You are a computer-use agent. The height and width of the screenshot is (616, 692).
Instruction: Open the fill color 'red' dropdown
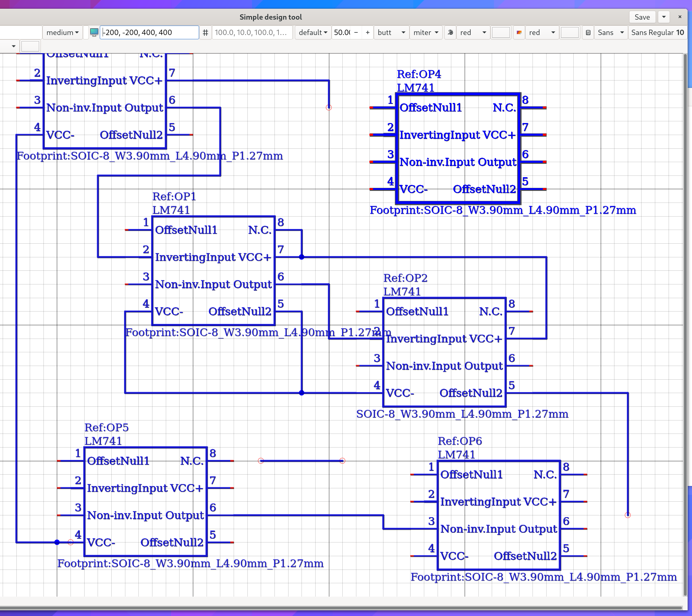coord(542,32)
